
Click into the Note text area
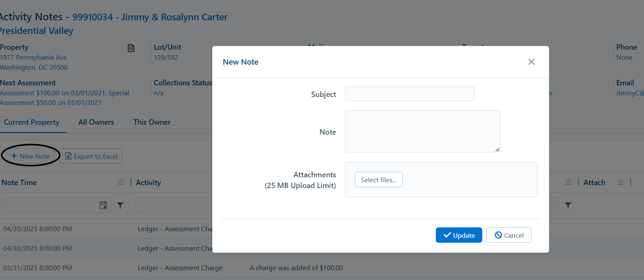tap(423, 131)
